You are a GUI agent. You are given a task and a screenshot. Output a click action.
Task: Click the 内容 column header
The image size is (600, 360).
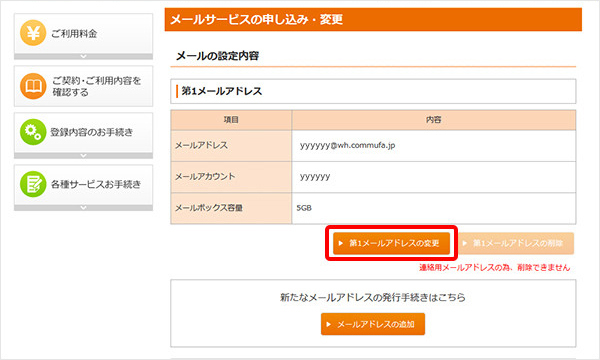point(434,120)
